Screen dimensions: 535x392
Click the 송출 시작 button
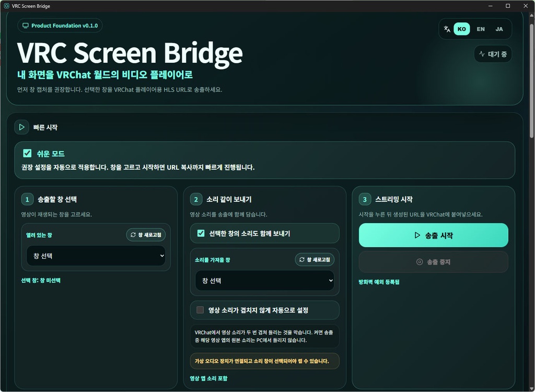433,235
